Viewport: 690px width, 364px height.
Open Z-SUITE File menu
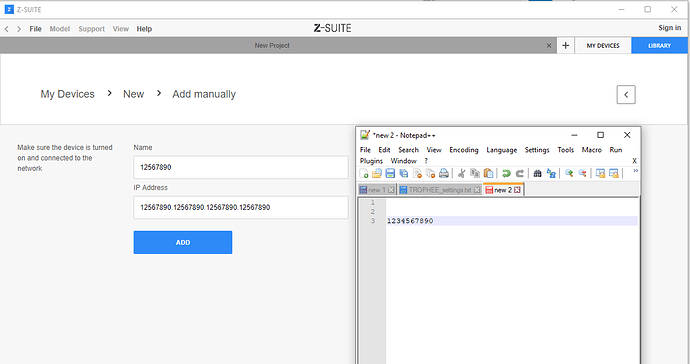[x=35, y=29]
